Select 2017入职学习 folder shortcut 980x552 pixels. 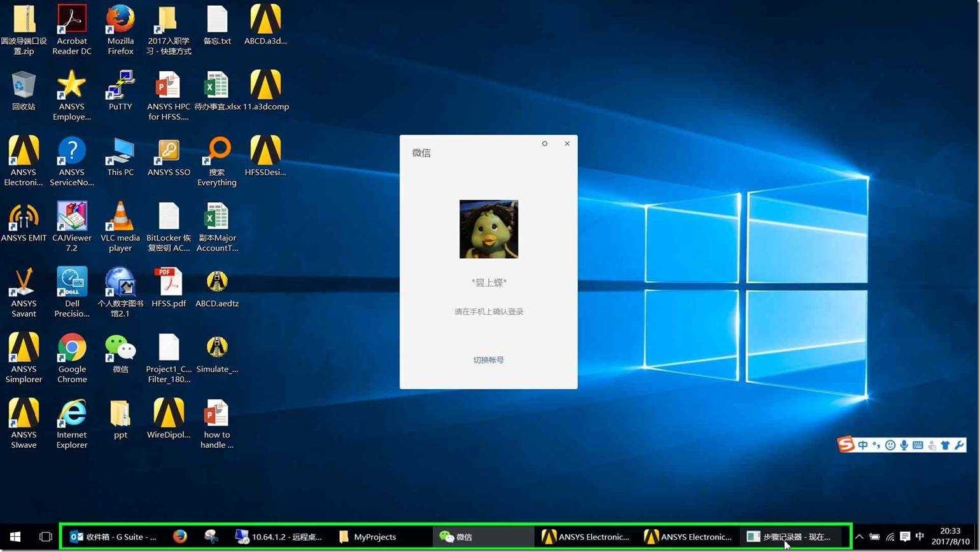click(x=169, y=30)
